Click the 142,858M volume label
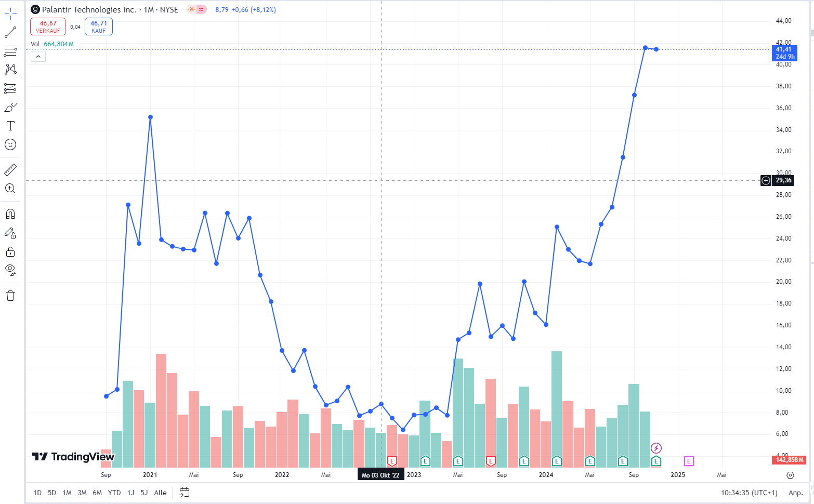814x504 pixels. click(x=790, y=460)
